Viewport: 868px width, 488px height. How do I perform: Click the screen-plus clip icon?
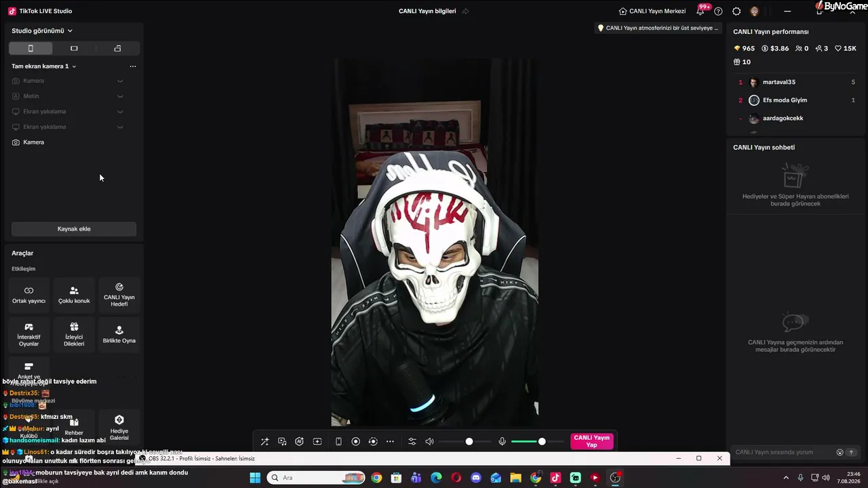[x=317, y=442]
